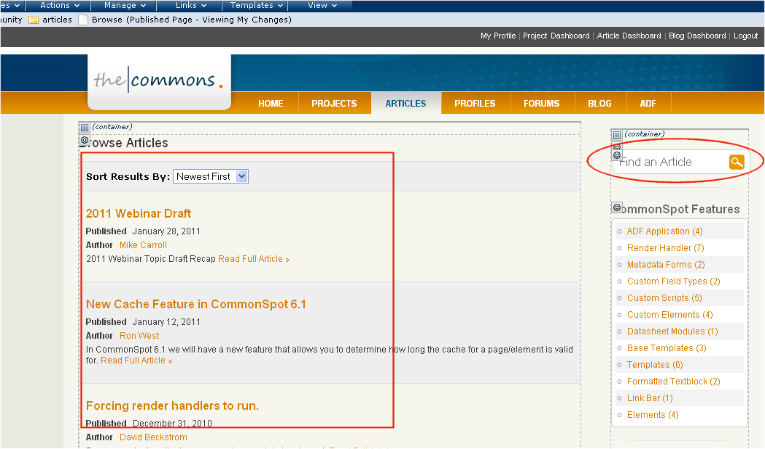Click the page icon before Browse breadcrumb
This screenshot has height=449, width=765.
(x=82, y=19)
